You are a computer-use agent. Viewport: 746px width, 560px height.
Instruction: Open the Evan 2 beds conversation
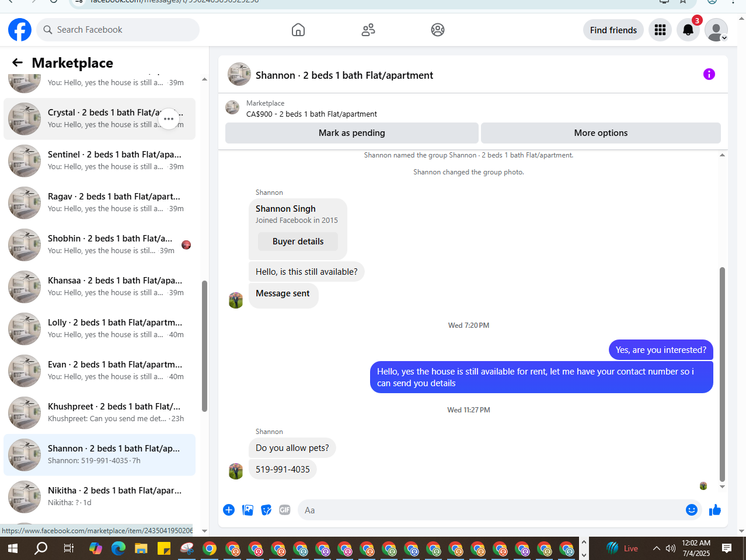point(99,370)
